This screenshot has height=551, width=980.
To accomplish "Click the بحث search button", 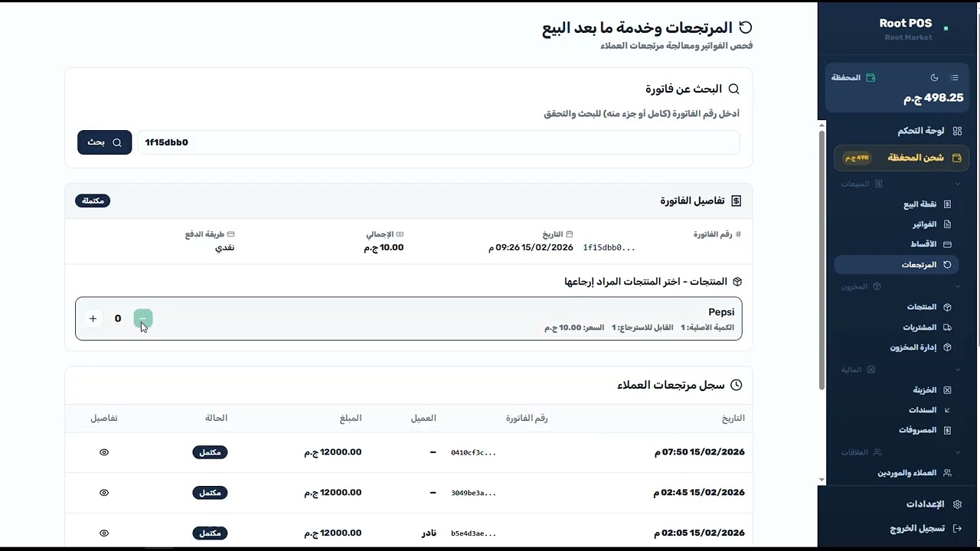I will tap(105, 142).
